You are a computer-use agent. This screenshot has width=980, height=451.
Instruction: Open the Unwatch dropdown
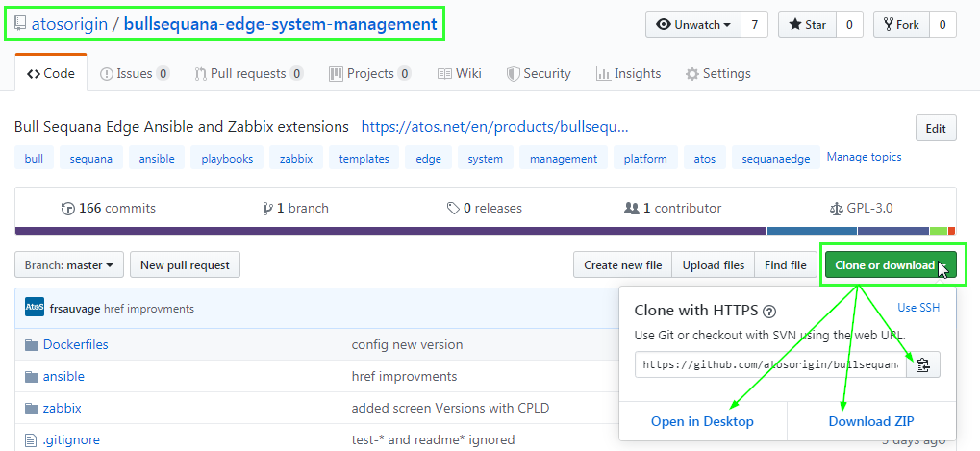(693, 25)
